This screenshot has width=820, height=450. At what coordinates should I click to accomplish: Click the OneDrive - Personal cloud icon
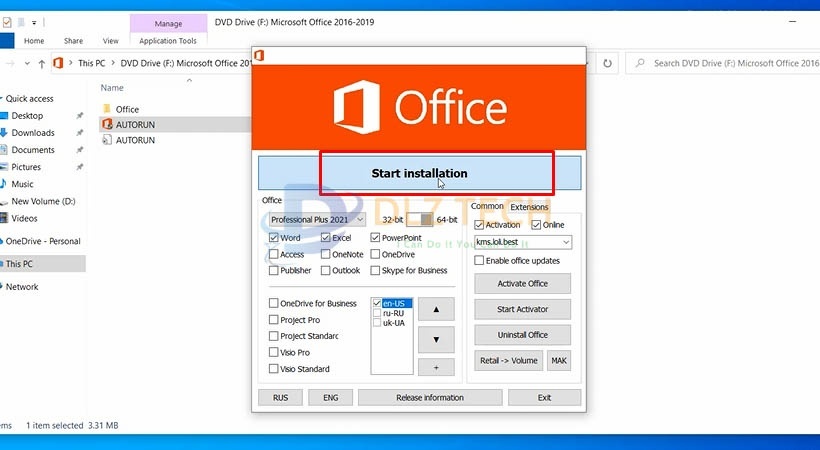pos(2,241)
